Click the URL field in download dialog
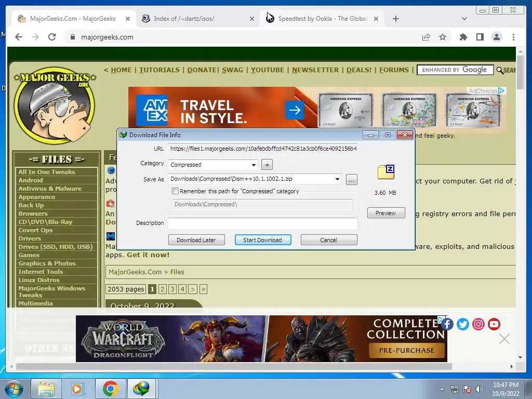This screenshot has height=399, width=532. pyautogui.click(x=263, y=149)
